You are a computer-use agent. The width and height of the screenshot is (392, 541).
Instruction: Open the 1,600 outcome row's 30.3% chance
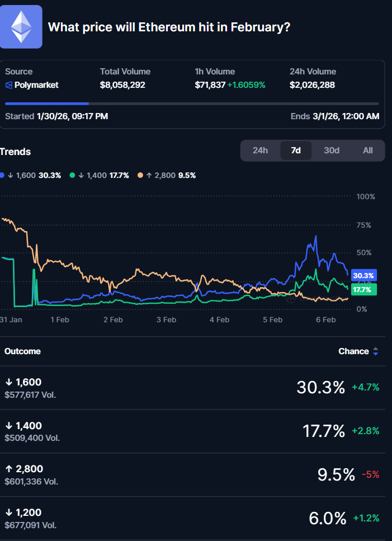(320, 387)
